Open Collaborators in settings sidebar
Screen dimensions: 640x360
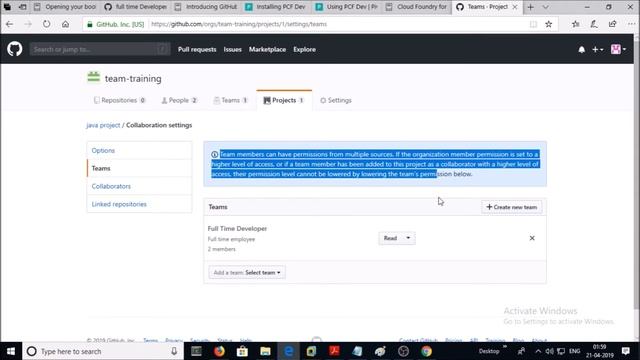[139, 186]
